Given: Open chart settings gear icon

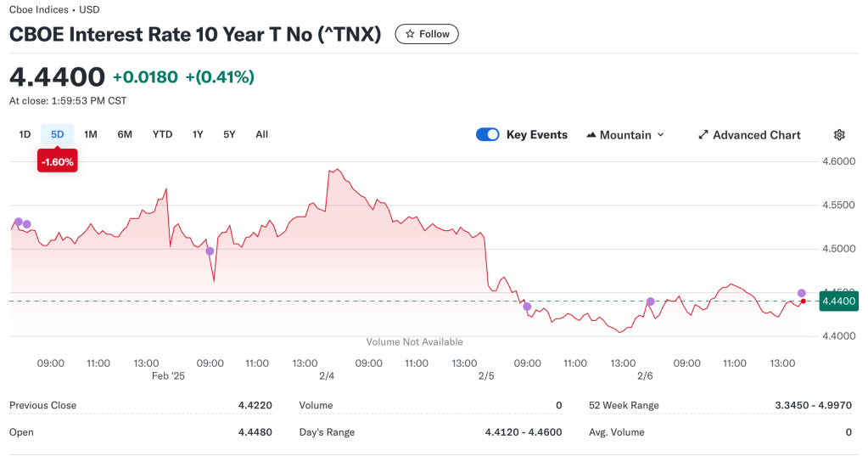Looking at the screenshot, I should coord(839,135).
